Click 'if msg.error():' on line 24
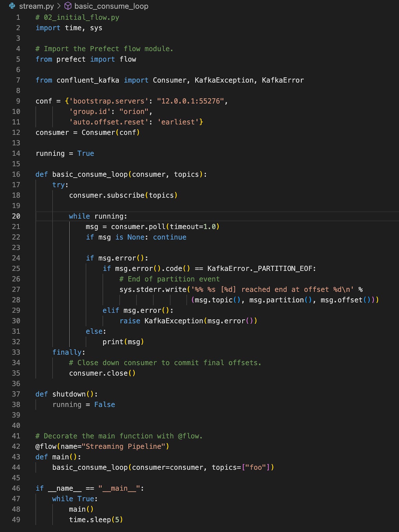This screenshot has height=532, width=399. pos(117,258)
